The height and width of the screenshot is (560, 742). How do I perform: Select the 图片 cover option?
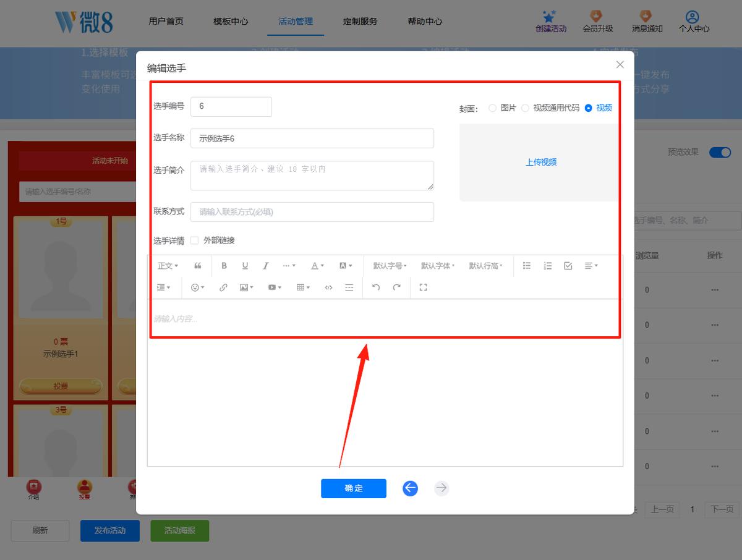click(x=502, y=108)
